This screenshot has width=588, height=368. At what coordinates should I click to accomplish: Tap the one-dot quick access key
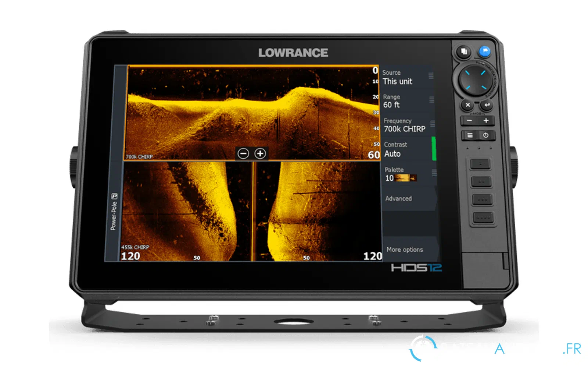click(x=480, y=163)
